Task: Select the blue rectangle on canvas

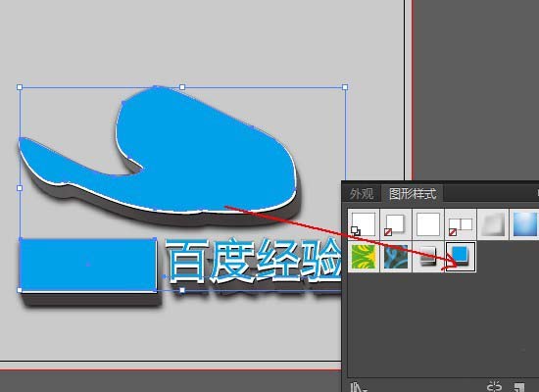Action: pos(88,265)
